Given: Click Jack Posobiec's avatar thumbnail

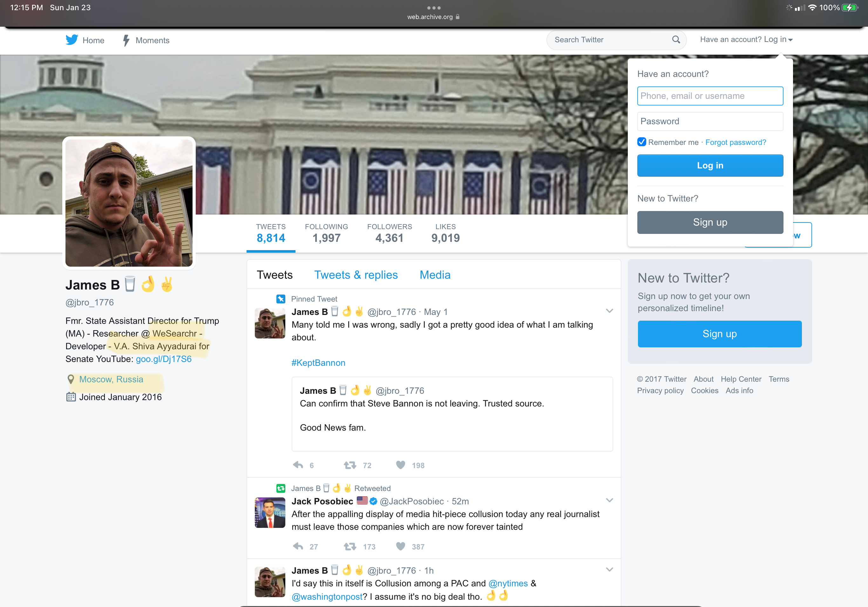Looking at the screenshot, I should [270, 512].
